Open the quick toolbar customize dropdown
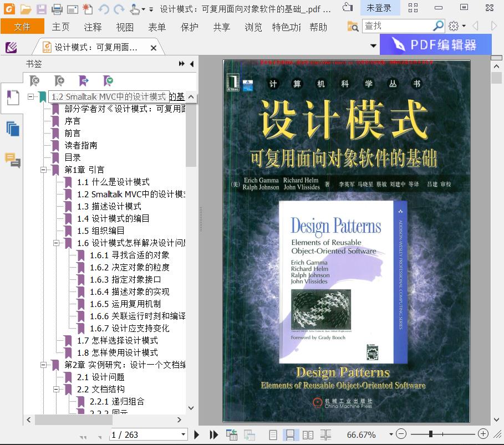The image size is (504, 445). [x=151, y=9]
